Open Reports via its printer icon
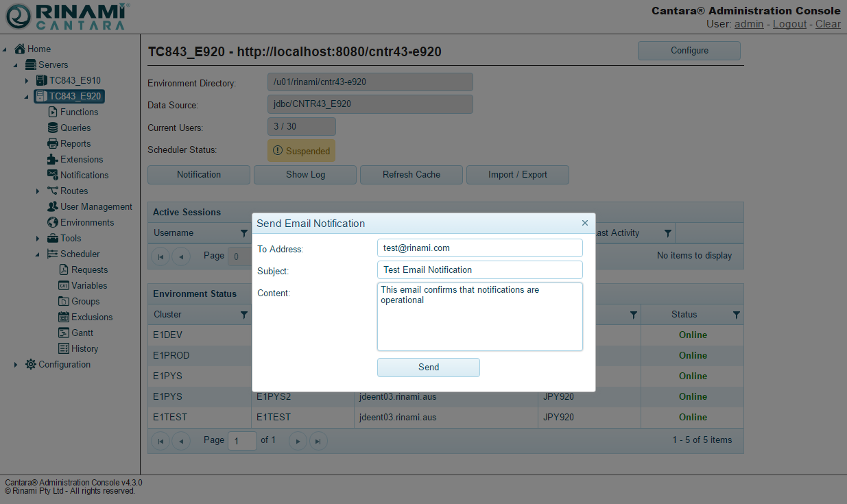Screen dimensions: 847x504 pos(53,143)
